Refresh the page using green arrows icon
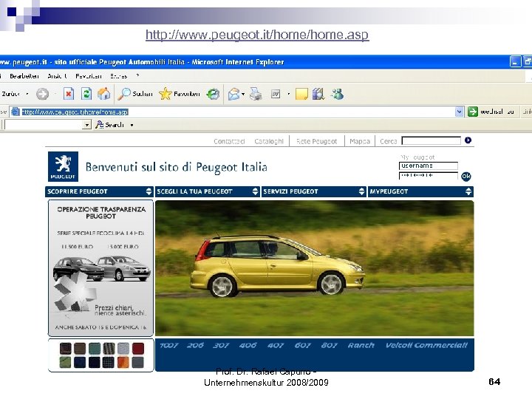The height and width of the screenshot is (399, 532). click(86, 94)
